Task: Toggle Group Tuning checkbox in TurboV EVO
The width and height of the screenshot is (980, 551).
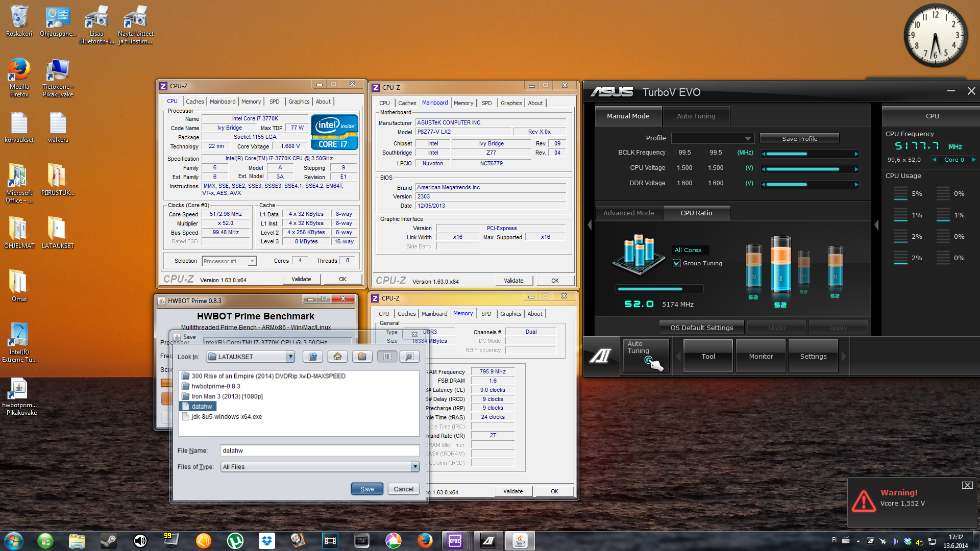Action: tap(677, 263)
